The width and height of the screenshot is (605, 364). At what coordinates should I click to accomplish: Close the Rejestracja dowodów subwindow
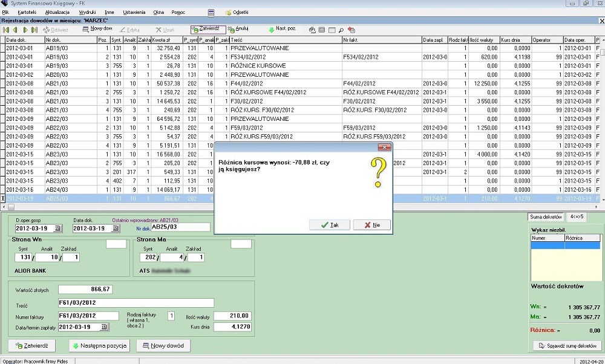601,21
